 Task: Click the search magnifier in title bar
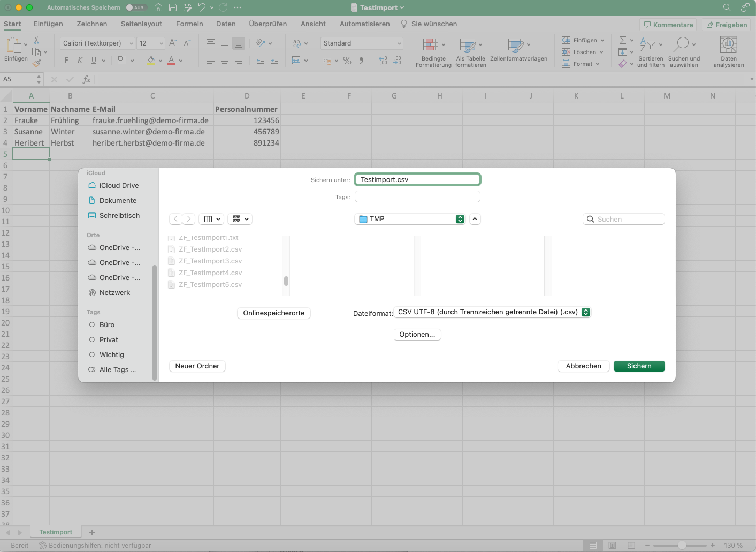727,7
